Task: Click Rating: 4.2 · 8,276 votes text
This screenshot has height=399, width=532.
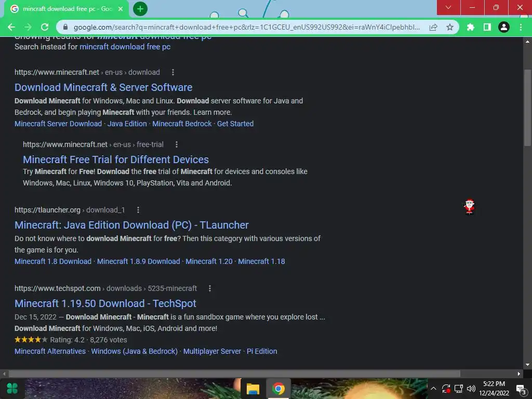Action: tap(88, 340)
